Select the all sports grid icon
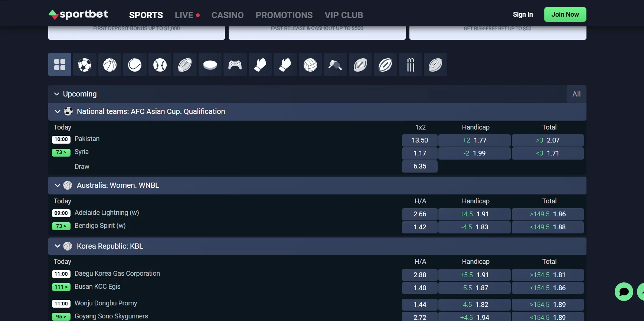The height and width of the screenshot is (321, 644). [60, 65]
